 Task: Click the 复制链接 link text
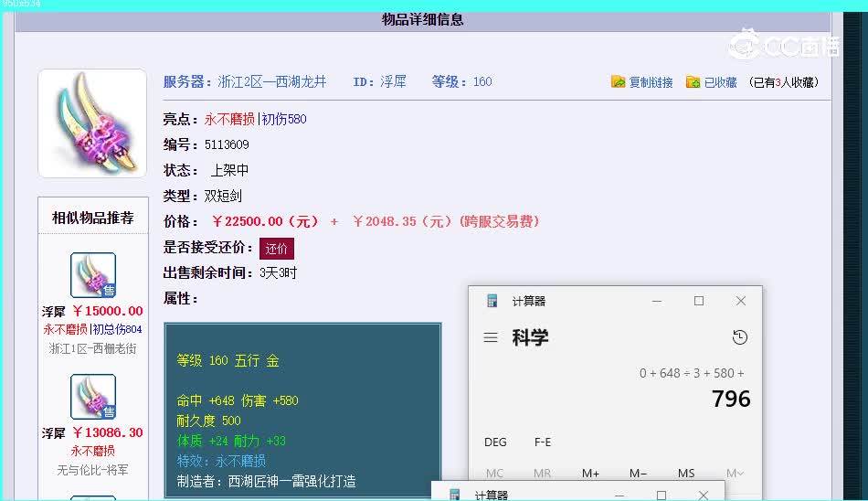tap(651, 82)
